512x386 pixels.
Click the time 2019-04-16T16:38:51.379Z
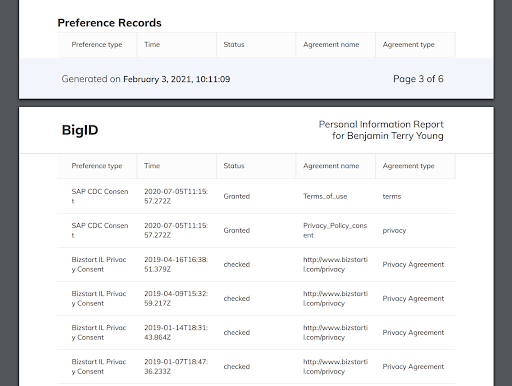[176, 264]
